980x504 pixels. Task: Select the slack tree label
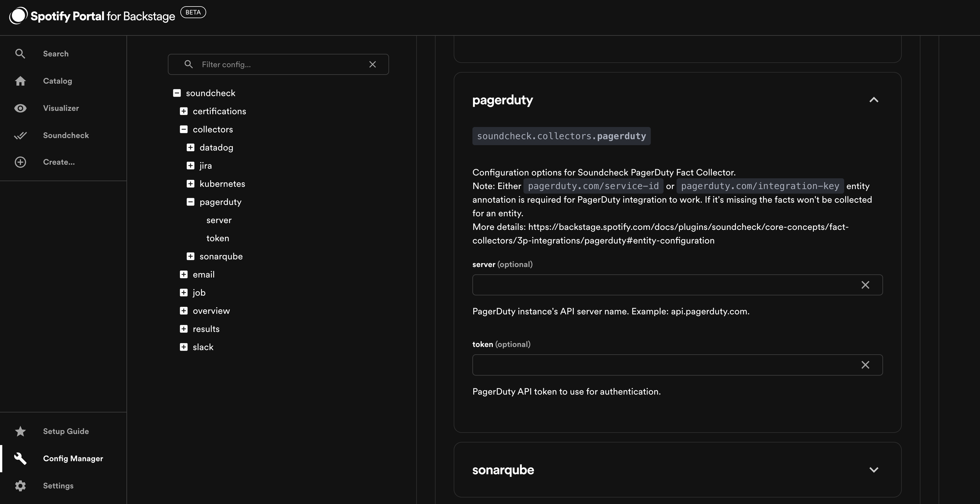click(203, 347)
